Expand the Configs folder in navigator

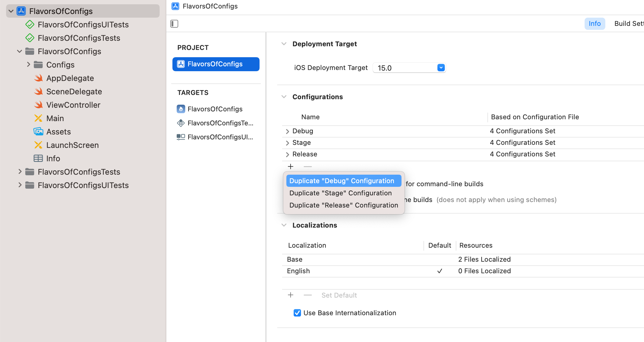tap(28, 65)
